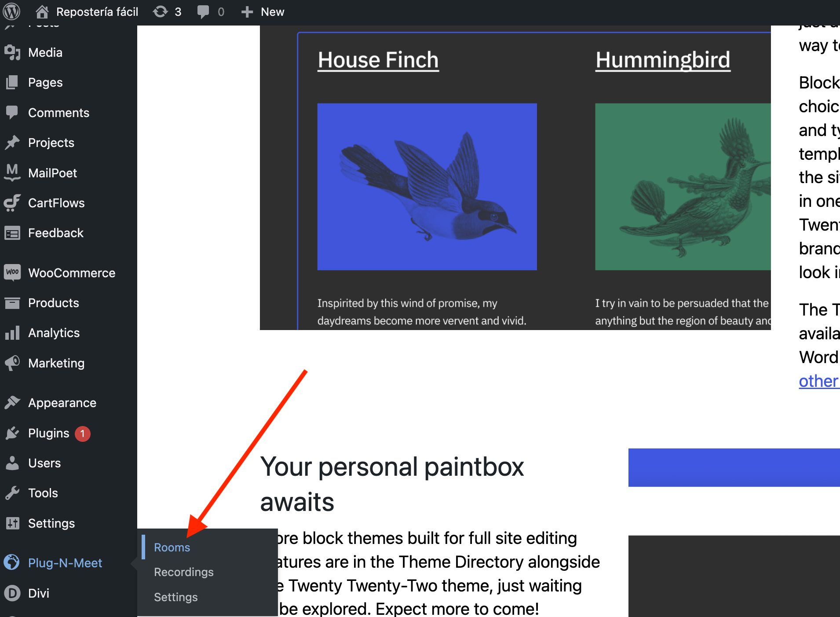Click the "Your personal paintbox awaits" heading

(392, 484)
